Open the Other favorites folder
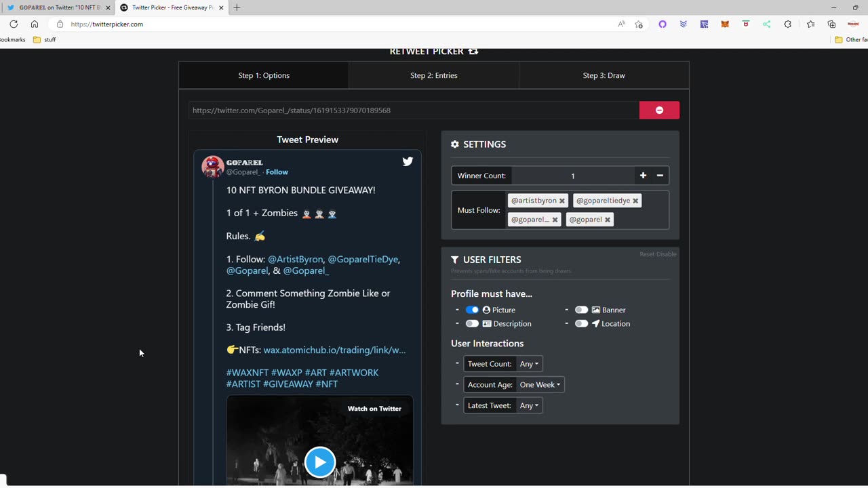 coord(851,40)
